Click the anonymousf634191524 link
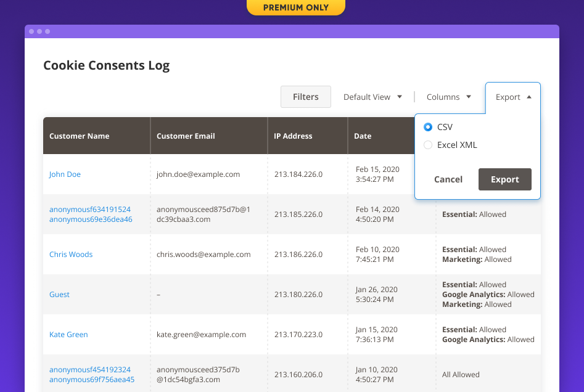The image size is (584, 392). tap(90, 209)
